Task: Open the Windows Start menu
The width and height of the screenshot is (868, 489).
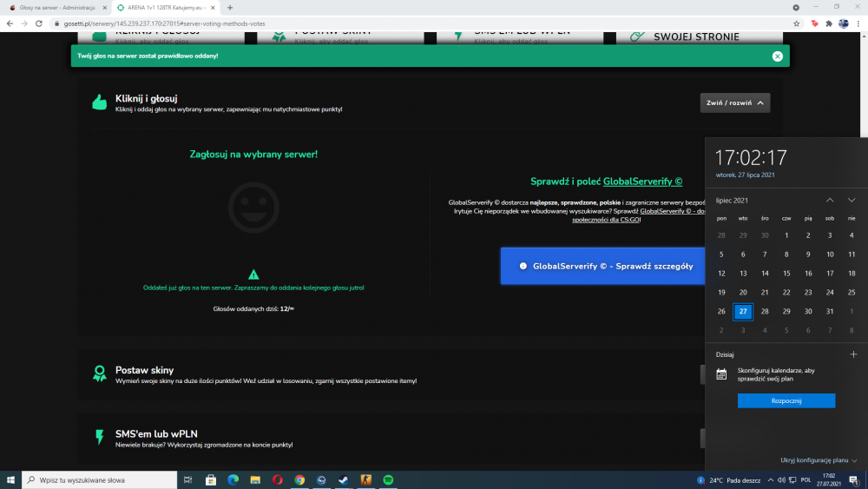Action: point(10,480)
